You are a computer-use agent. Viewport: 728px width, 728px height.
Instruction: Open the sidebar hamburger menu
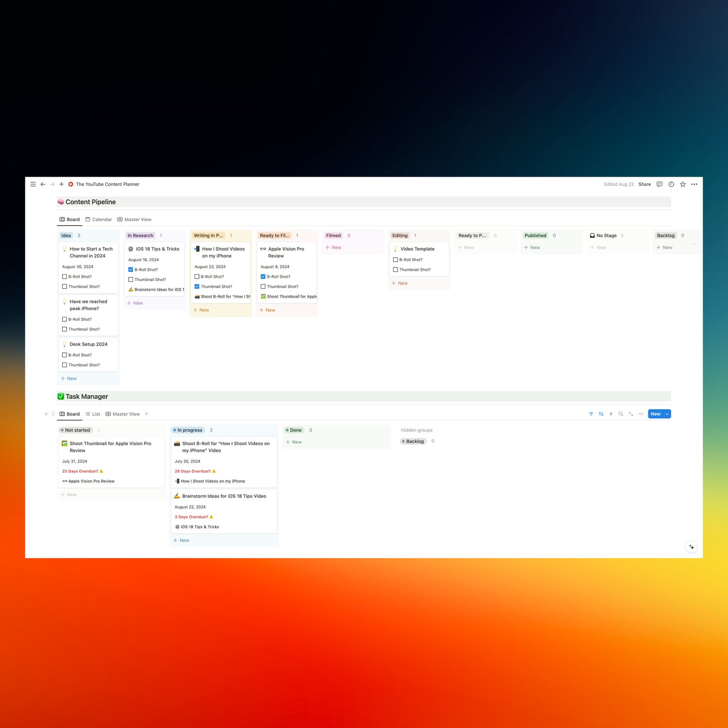coord(33,184)
